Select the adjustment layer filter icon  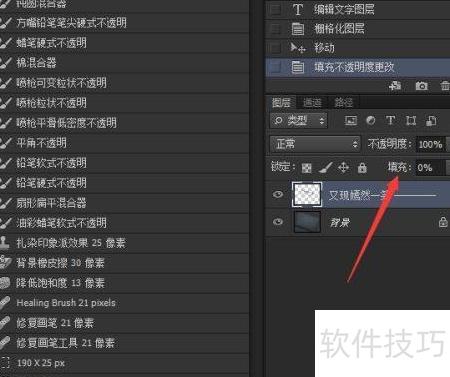(x=371, y=121)
